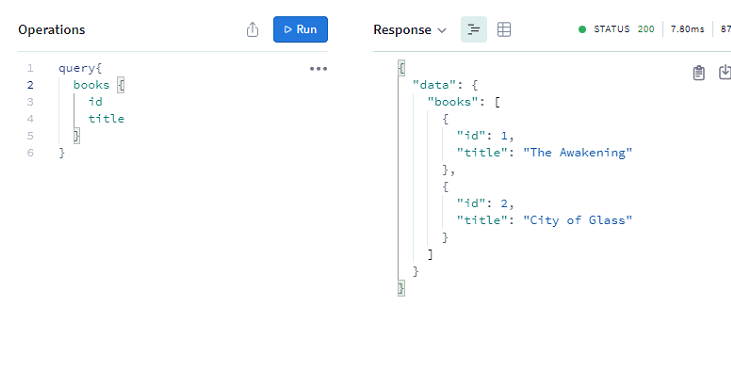The image size is (731, 365).
Task: Click the "City of Glass" title value
Action: [x=578, y=220]
